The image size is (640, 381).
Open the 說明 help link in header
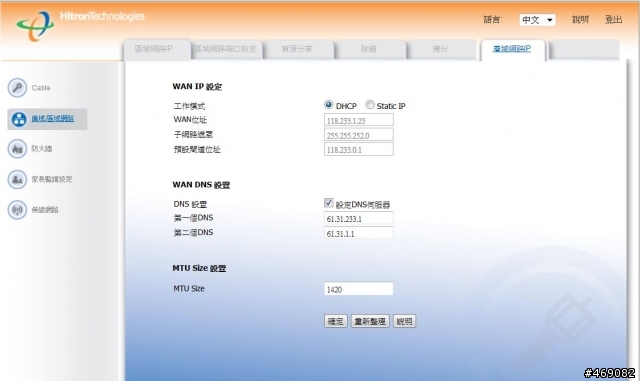[580, 20]
